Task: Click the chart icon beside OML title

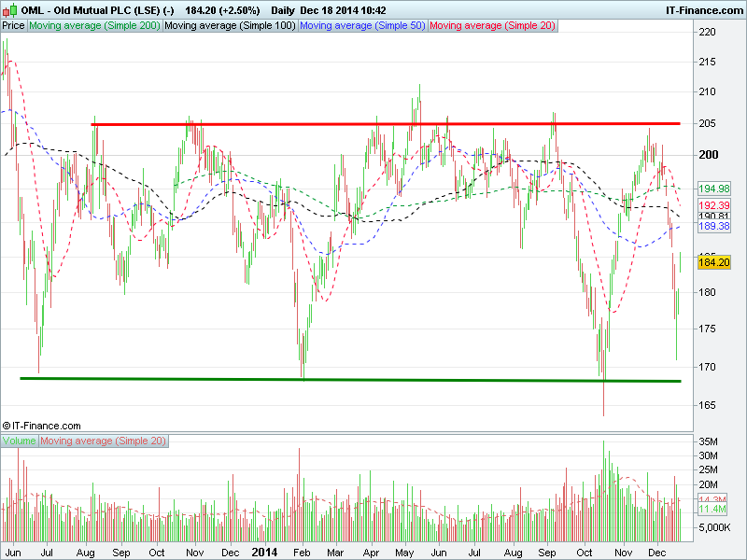Action: (7, 7)
